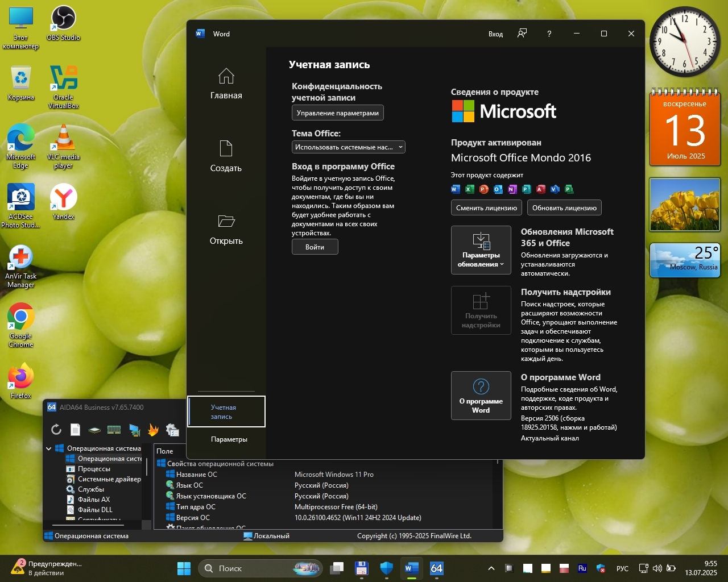
Task: Select Учетная запись in Word's sidebar
Action: tap(226, 411)
